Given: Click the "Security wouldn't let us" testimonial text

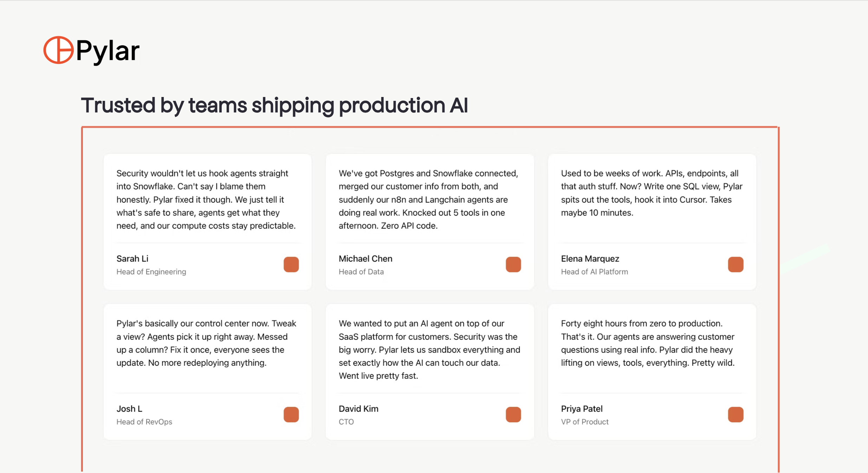Looking at the screenshot, I should (x=206, y=200).
